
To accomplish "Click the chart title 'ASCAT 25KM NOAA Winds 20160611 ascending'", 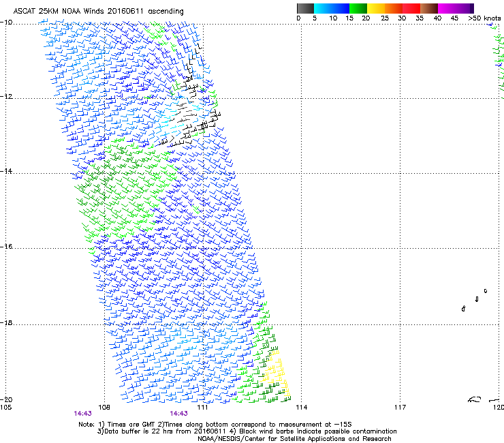I will pyautogui.click(x=98, y=12).
